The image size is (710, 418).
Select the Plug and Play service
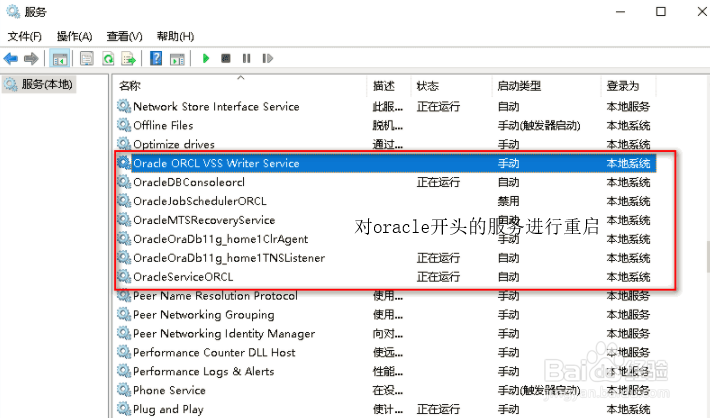(x=385, y=409)
